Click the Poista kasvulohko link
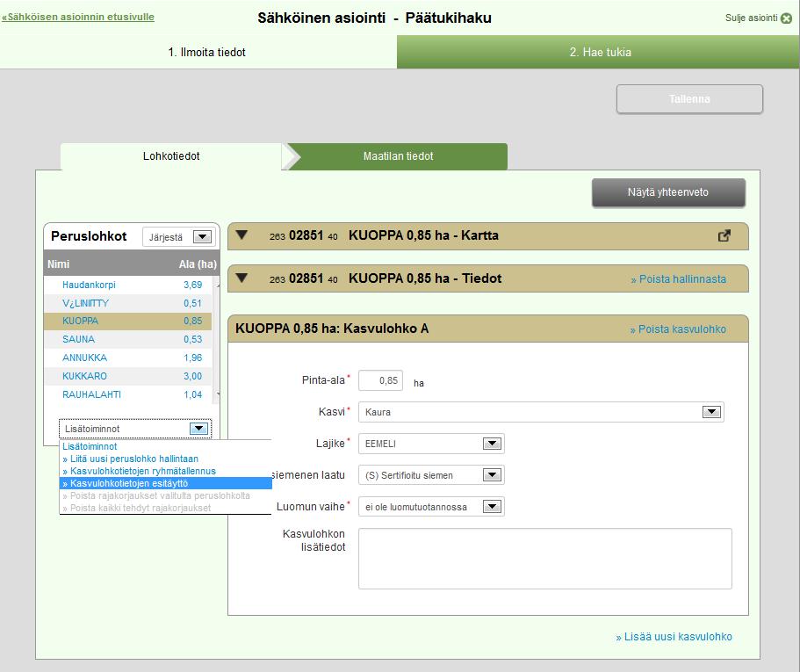This screenshot has width=800, height=672. point(678,329)
